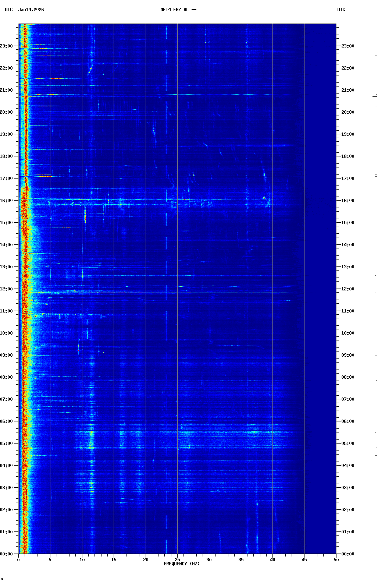Click the large seismogram spike near 18:00
Viewport: 392px width, 583px height.
(x=376, y=160)
